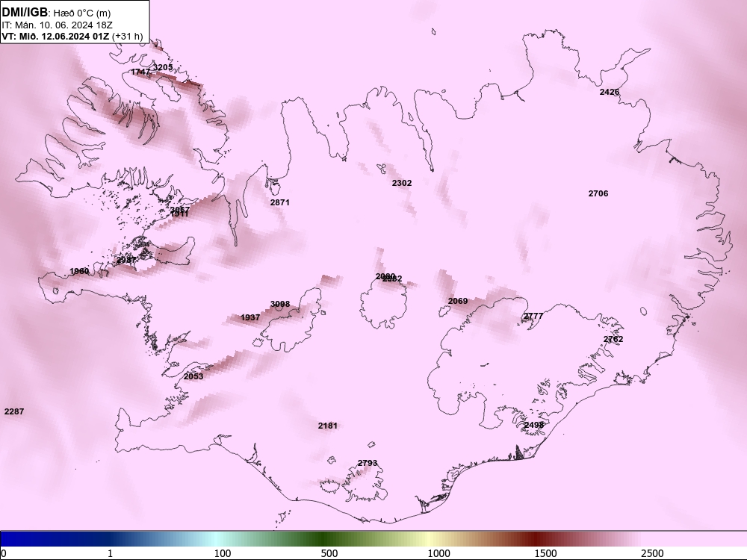This screenshot has height=560, width=747.
Task: Click the 2706 height value
Action: [x=598, y=193]
